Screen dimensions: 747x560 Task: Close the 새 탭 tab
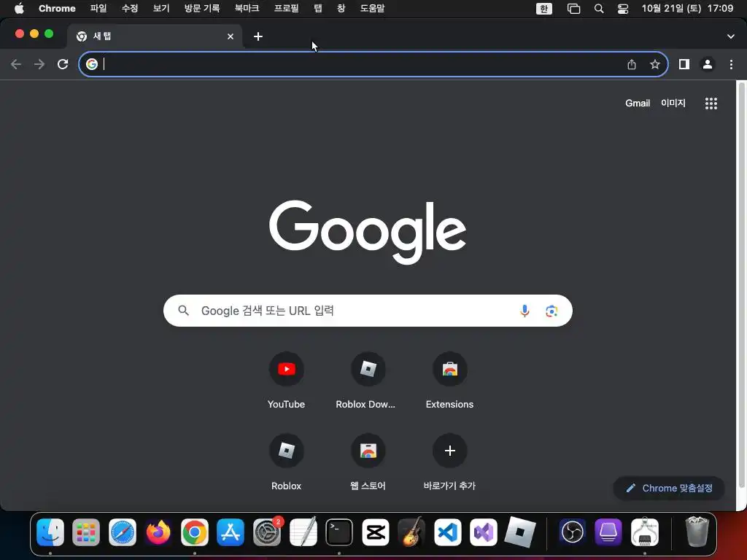(x=231, y=36)
